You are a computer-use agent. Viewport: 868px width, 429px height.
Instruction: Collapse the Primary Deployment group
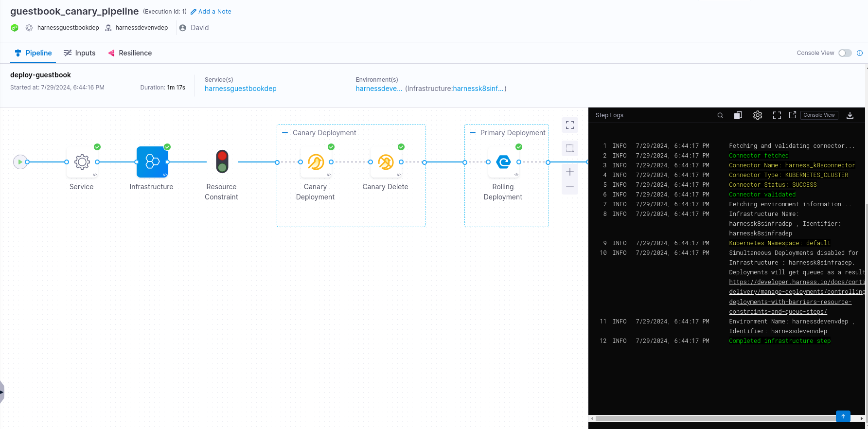click(x=473, y=133)
